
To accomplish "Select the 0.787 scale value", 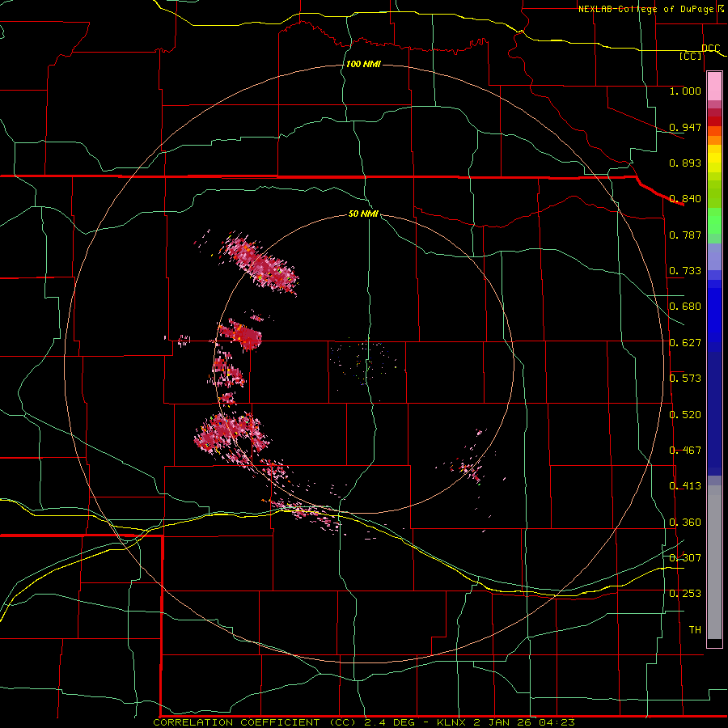I will click(685, 235).
